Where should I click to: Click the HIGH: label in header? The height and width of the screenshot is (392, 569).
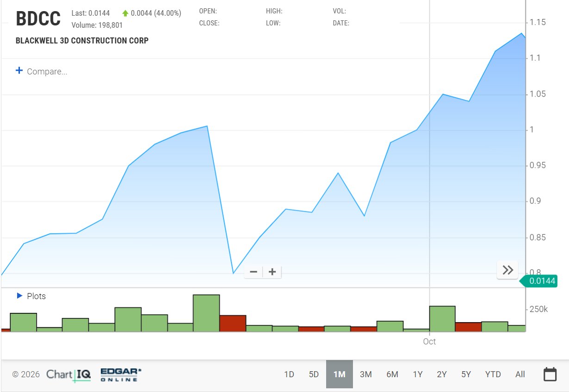(274, 11)
